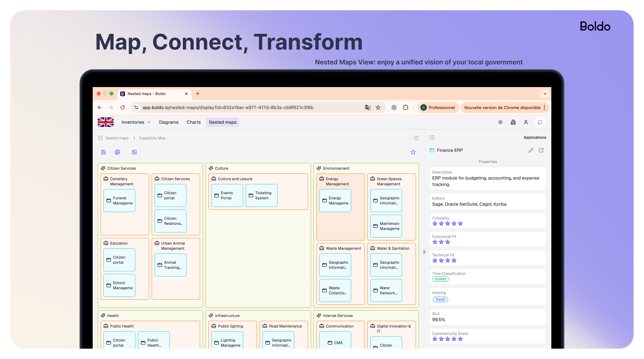Image resolution: width=644 pixels, height=359 pixels.
Task: Click the Nested maps breadcrumb link
Action: pos(117,138)
